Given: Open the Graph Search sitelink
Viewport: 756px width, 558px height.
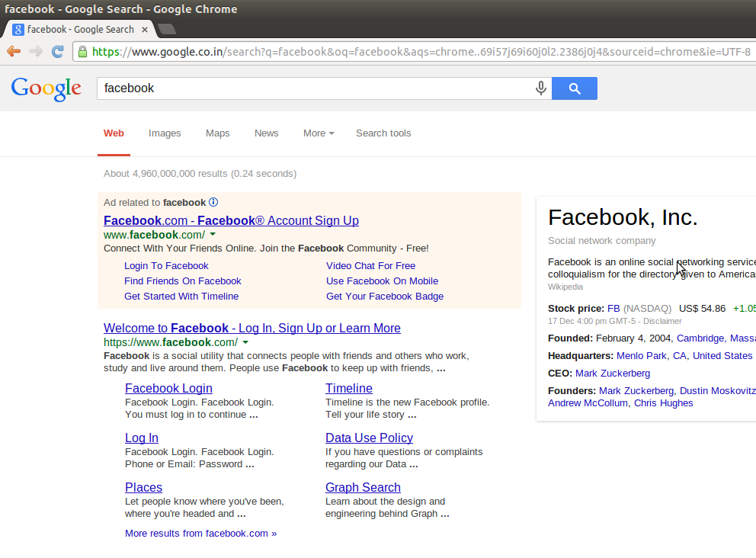Looking at the screenshot, I should pos(363,488).
